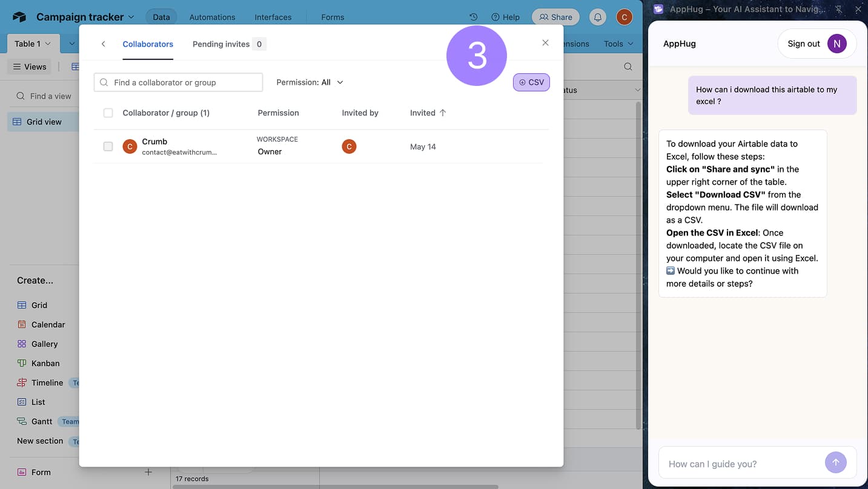Sign out of AppHug
868x489 pixels.
(x=803, y=44)
